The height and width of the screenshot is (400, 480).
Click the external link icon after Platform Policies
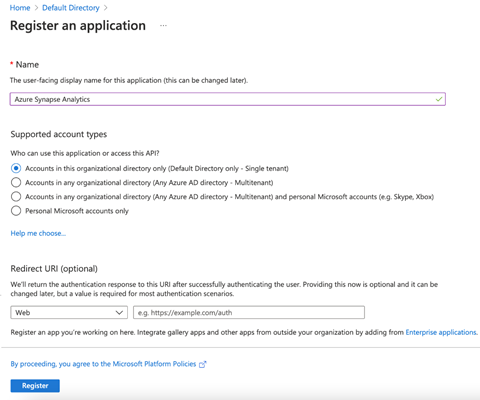(202, 364)
